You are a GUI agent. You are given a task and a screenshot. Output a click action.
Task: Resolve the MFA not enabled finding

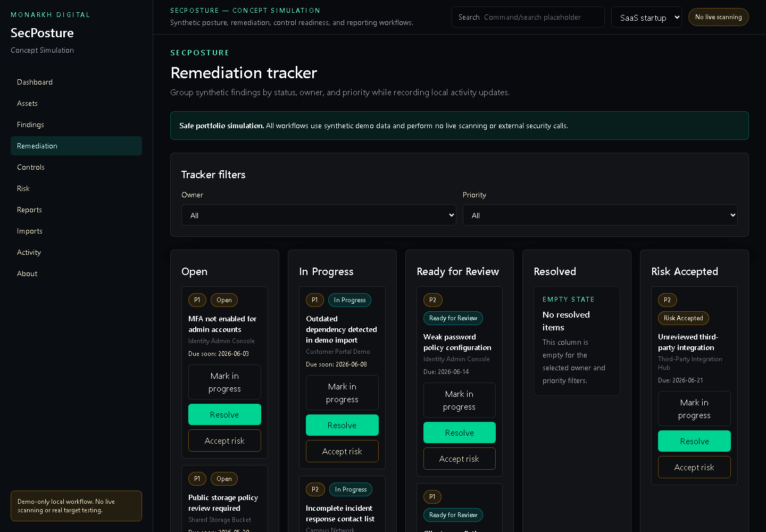click(x=224, y=414)
